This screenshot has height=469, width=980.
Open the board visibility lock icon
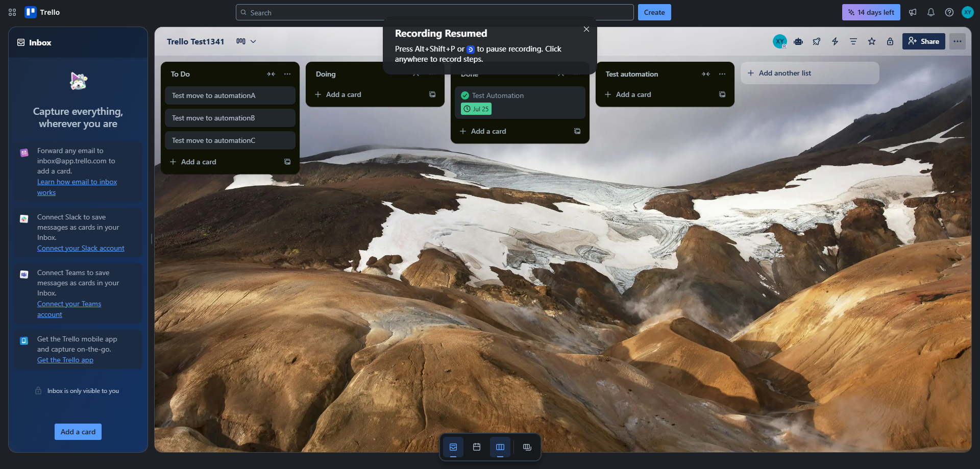[890, 41]
